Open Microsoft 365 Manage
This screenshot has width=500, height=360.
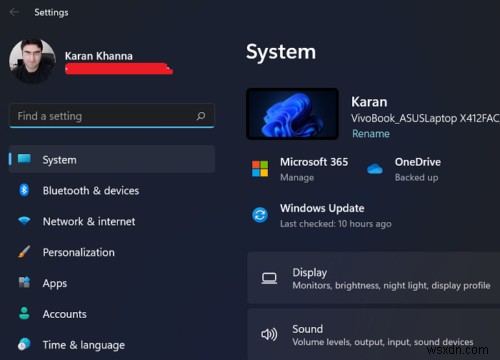[x=300, y=169]
